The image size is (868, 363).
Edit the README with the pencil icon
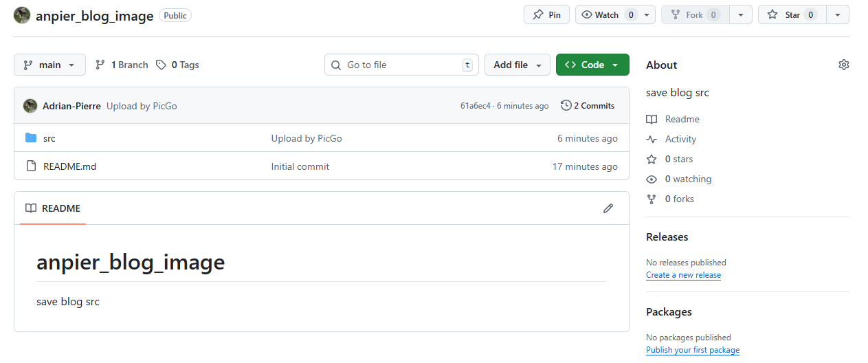(x=608, y=208)
